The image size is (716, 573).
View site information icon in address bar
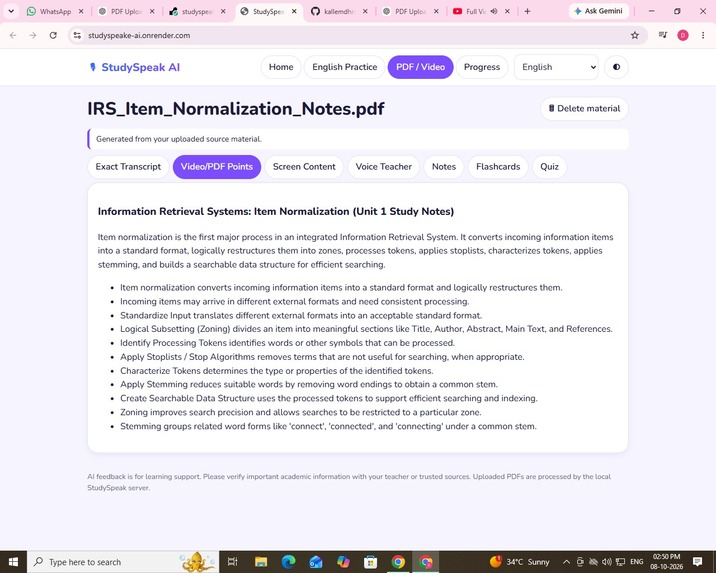(x=77, y=35)
